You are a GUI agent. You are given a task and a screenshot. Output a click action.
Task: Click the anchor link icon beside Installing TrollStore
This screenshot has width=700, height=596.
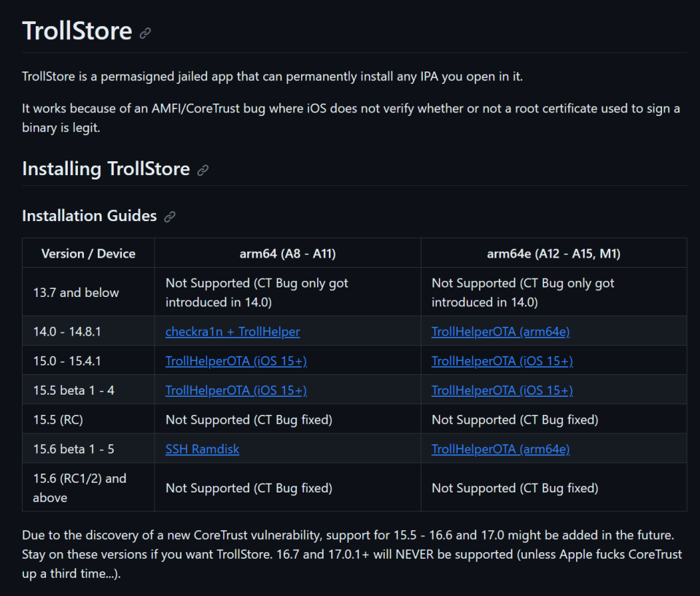[x=203, y=170]
